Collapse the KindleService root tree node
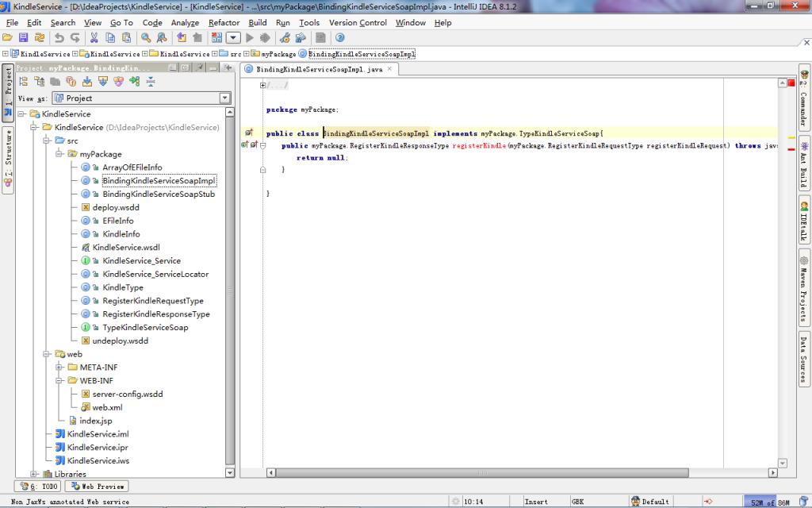 21,114
